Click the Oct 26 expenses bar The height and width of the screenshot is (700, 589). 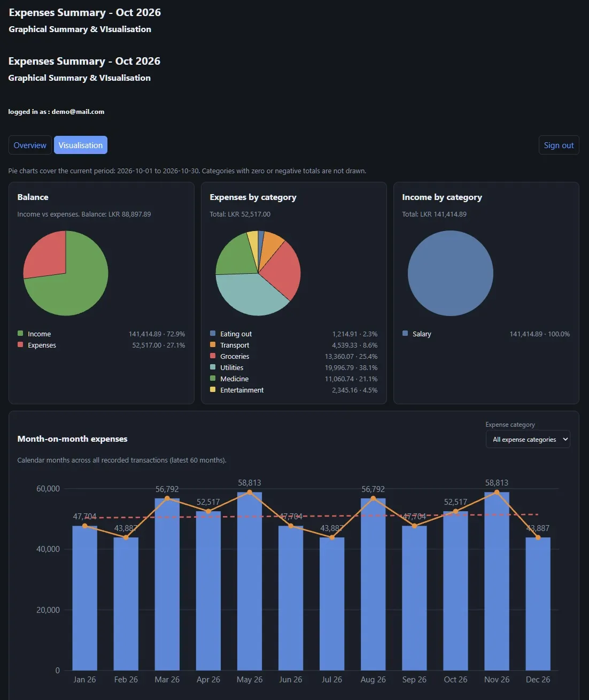(455, 590)
